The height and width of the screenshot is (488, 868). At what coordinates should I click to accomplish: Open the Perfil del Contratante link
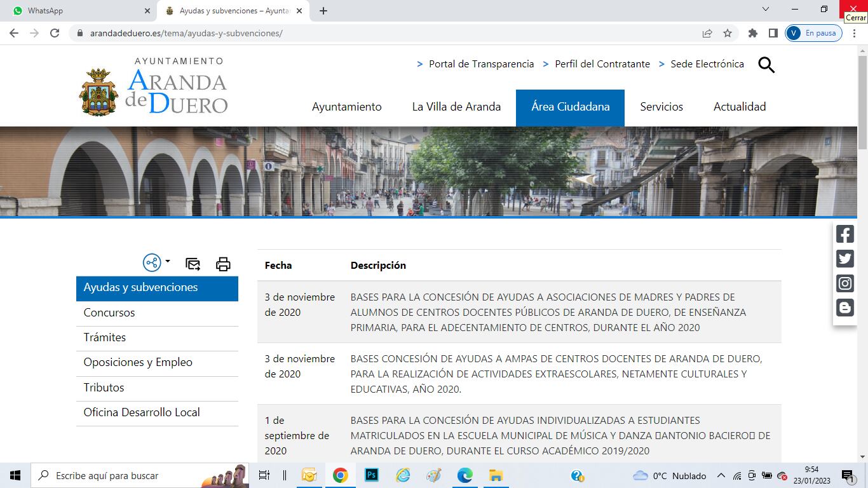tap(602, 64)
